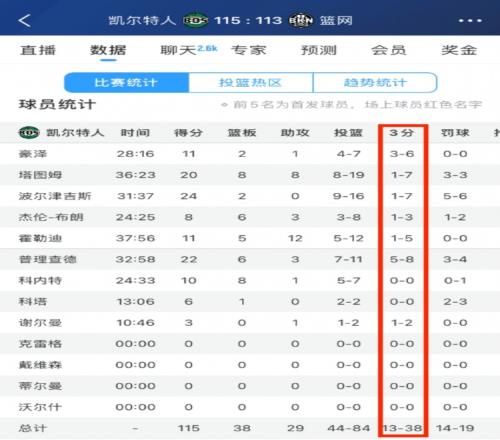Open player 波尔津吉斯 row
Viewport: 500px width, 440px height.
pos(250,196)
